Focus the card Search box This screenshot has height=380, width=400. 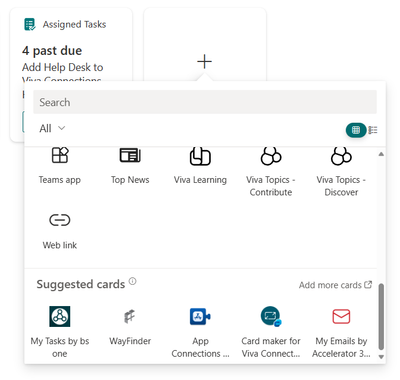click(205, 102)
